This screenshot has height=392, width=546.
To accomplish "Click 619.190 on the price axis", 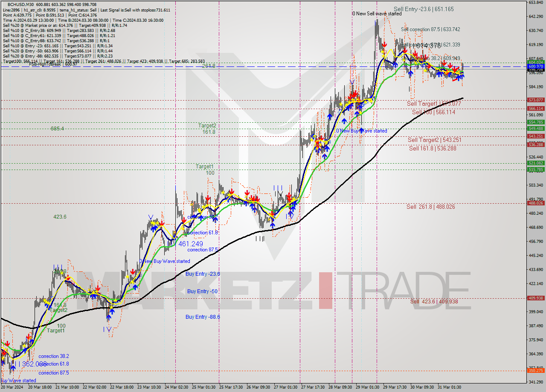I will [536, 45].
